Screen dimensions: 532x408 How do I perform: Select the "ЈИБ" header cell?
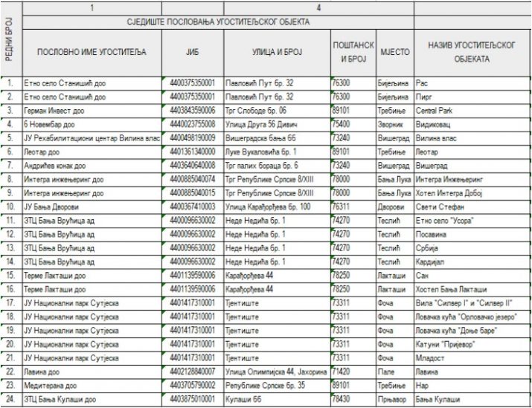tap(193, 51)
